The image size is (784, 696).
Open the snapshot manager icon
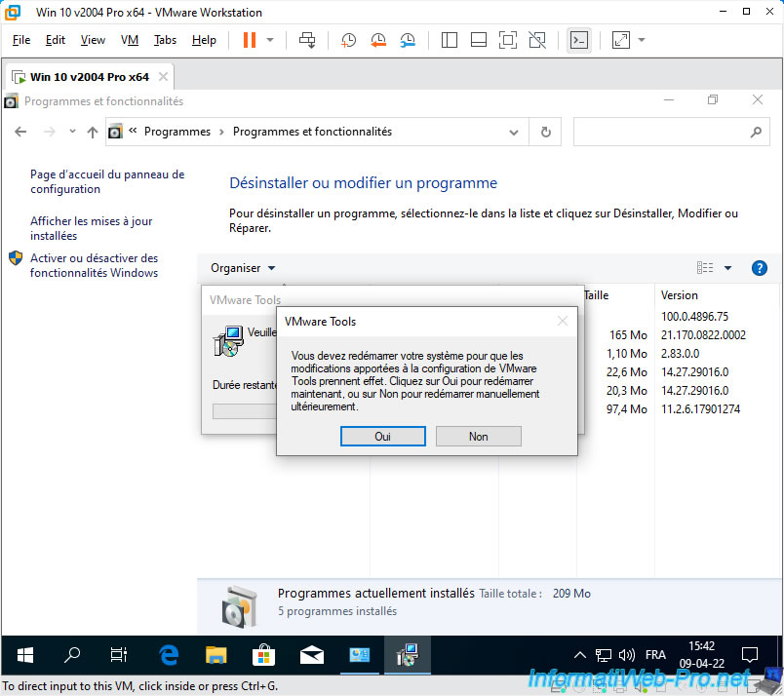pyautogui.click(x=408, y=40)
